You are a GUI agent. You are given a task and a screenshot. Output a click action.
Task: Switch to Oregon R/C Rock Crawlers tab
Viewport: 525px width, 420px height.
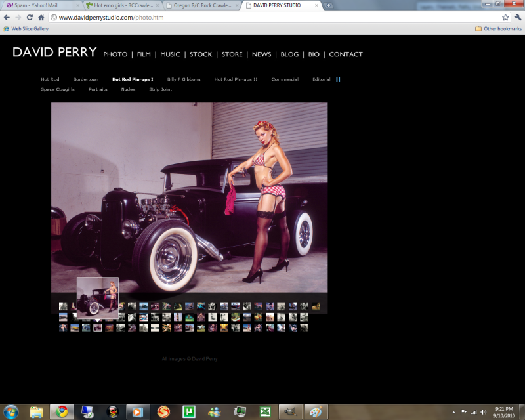click(x=203, y=5)
